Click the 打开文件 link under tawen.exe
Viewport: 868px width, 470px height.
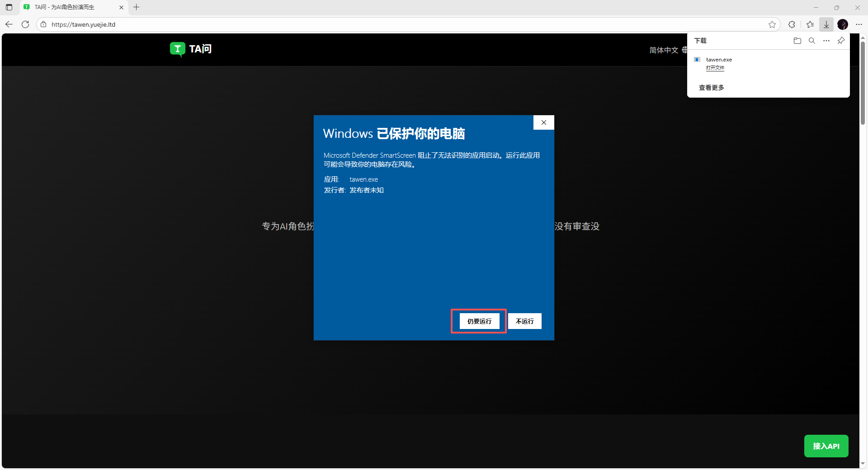[715, 68]
